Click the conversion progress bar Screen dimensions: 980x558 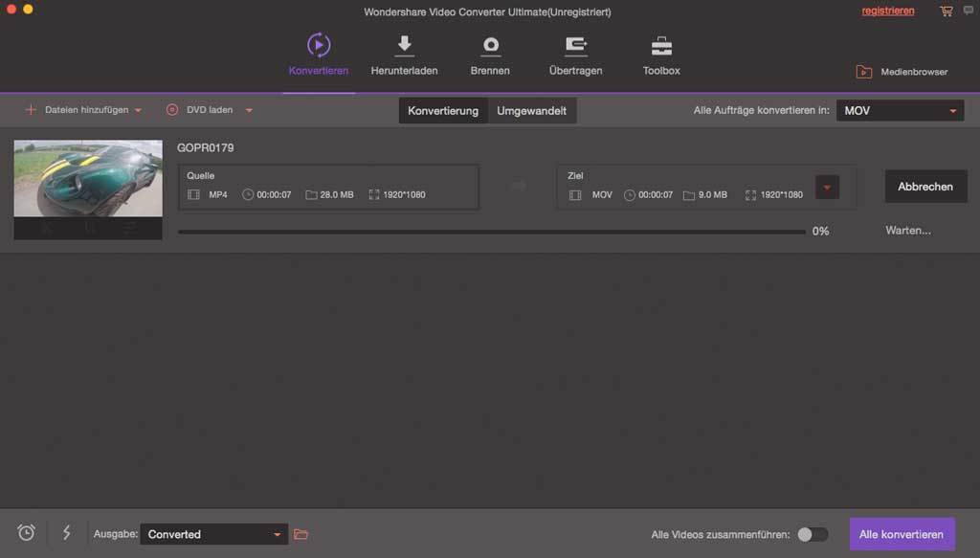click(492, 232)
